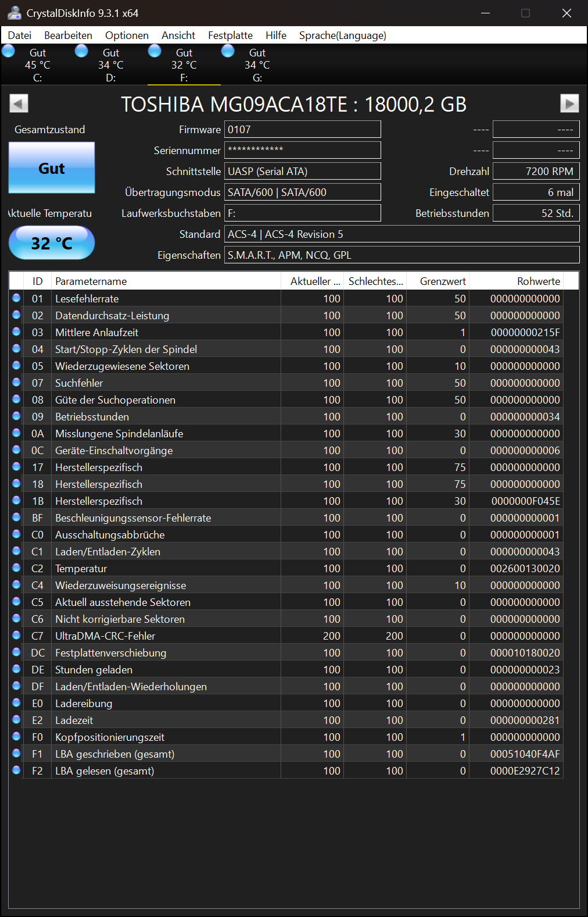Screen dimensions: 588x917
Task: Click the masked Seriennummer field
Action: point(303,150)
